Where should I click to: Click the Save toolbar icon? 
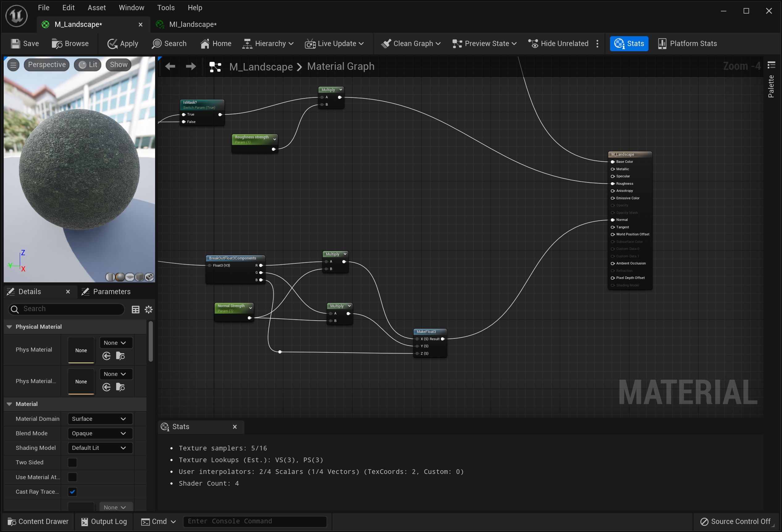(x=15, y=44)
